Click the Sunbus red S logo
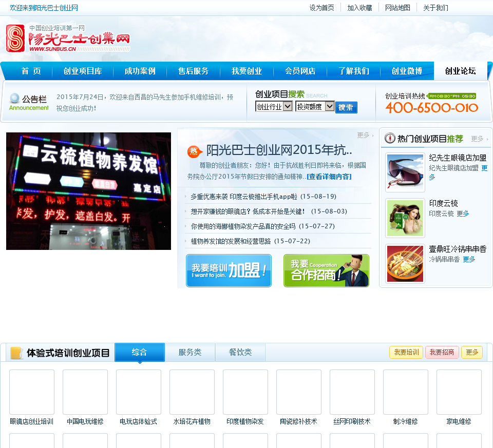Image resolution: width=493 pixels, height=448 pixels. [15, 38]
